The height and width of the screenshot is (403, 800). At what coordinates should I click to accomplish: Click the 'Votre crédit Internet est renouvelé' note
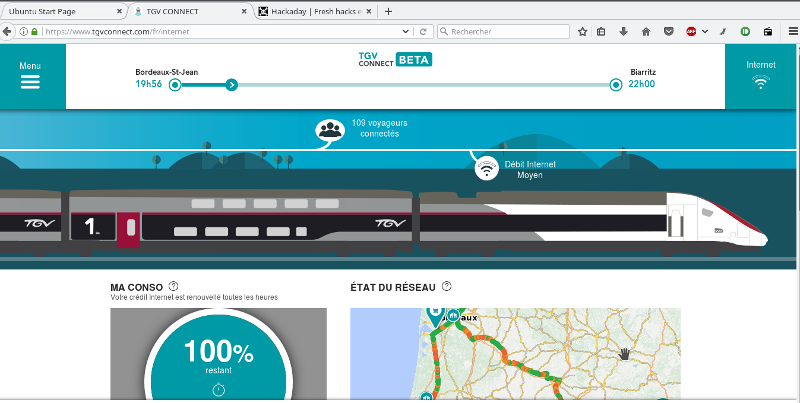[x=194, y=297]
